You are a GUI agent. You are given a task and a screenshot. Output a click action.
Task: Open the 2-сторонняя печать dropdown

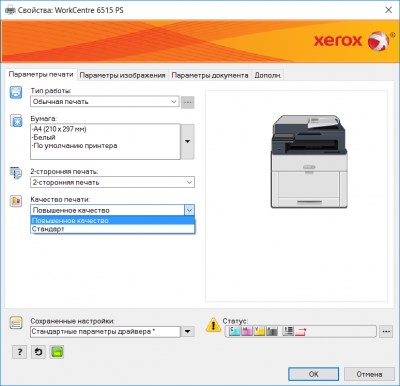(x=112, y=182)
